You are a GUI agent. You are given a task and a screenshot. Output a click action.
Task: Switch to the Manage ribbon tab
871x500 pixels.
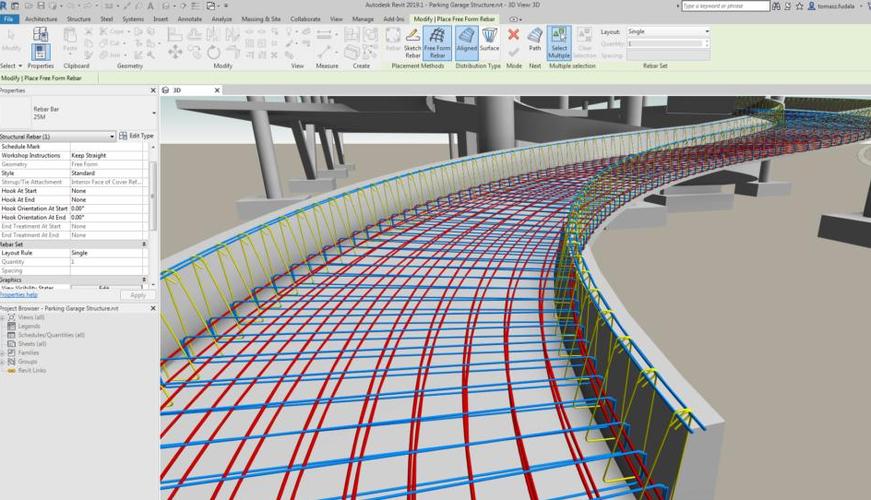tap(363, 19)
